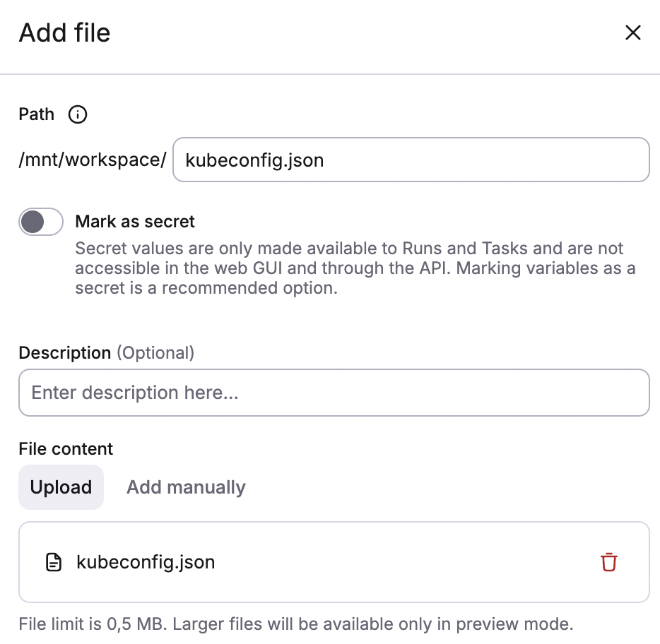The height and width of the screenshot is (644, 660).
Task: Enable the Mark as secret toggle
Action: [40, 221]
